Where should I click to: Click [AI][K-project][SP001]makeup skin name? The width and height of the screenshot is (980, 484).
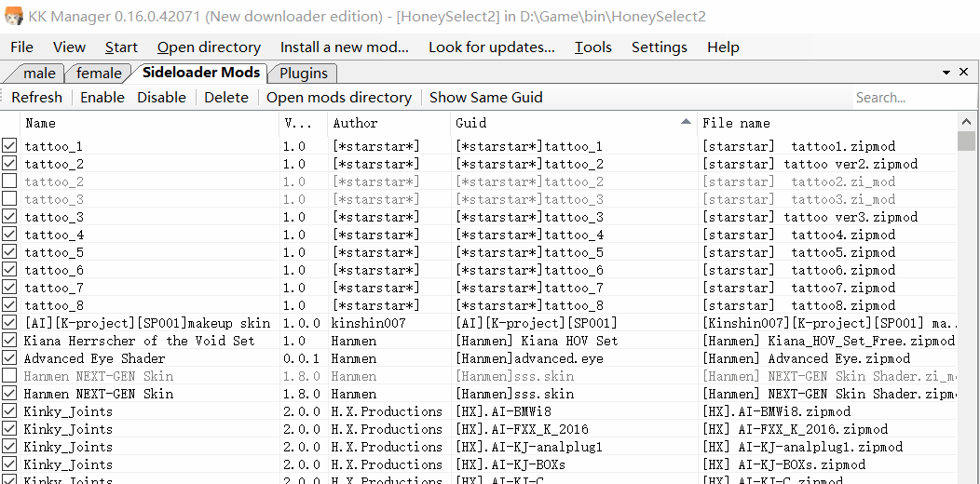point(147,323)
